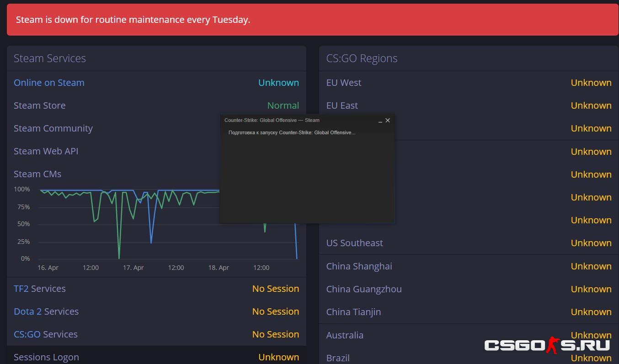
Task: Click the EU East region row
Action: click(469, 106)
